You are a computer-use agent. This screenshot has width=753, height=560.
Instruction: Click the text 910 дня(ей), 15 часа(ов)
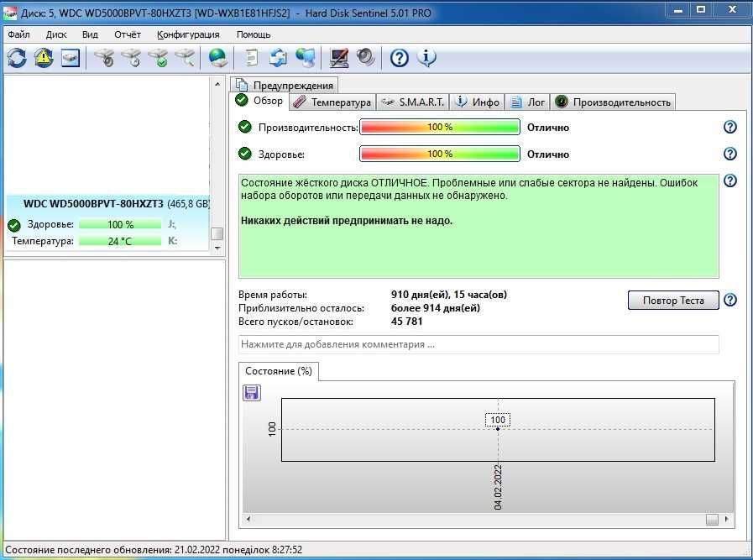click(x=449, y=295)
